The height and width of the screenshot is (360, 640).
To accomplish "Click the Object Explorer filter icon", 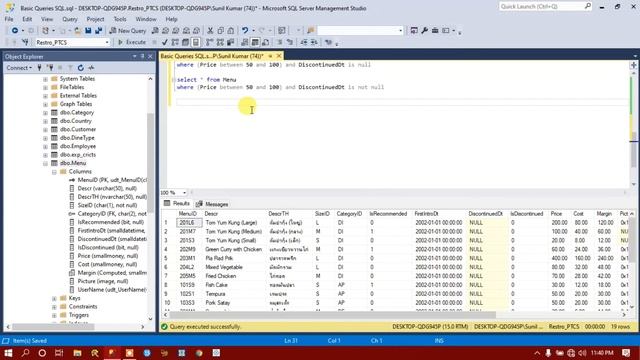I will pos(70,68).
